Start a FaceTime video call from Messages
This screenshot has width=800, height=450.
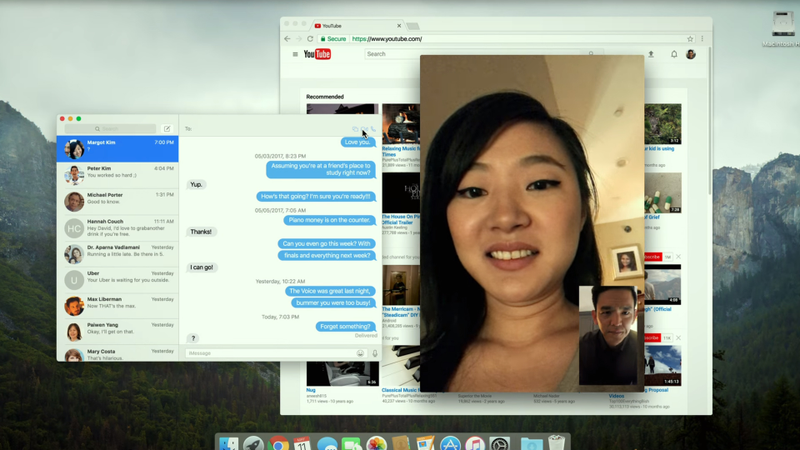tap(364, 129)
